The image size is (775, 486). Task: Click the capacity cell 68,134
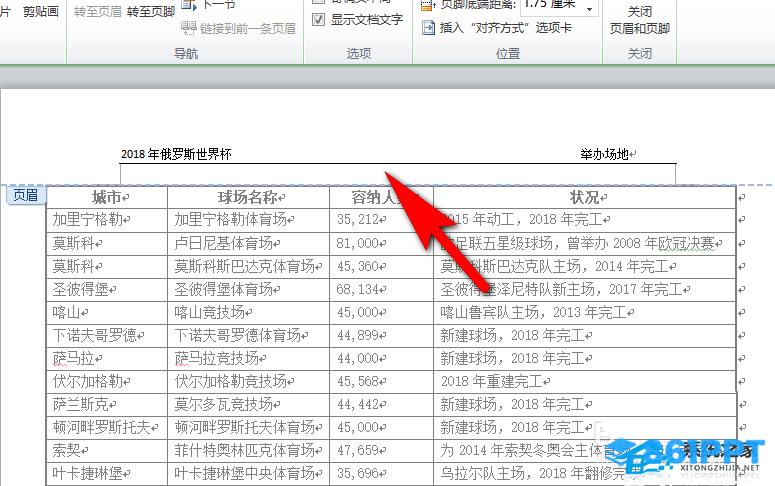[382, 289]
